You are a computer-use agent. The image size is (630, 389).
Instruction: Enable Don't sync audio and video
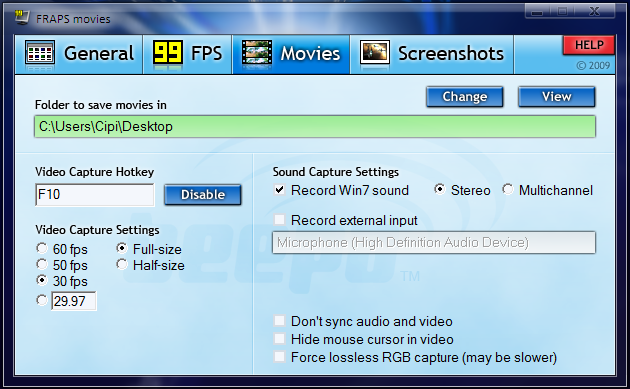pyautogui.click(x=279, y=321)
